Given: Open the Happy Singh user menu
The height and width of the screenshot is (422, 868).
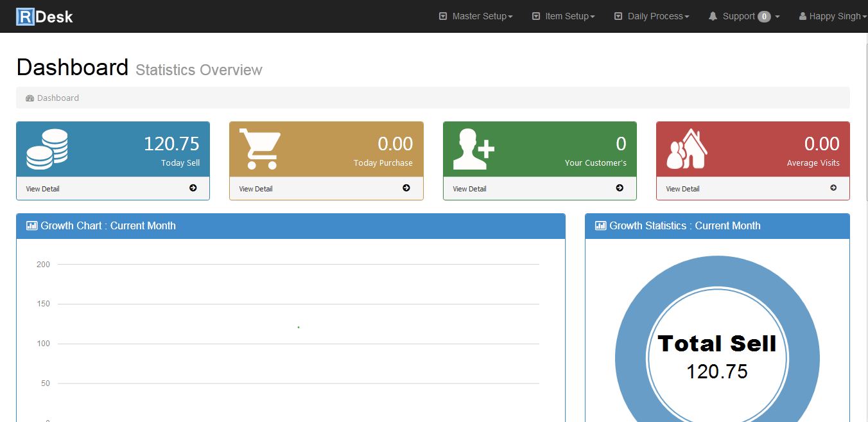Looking at the screenshot, I should (x=833, y=16).
